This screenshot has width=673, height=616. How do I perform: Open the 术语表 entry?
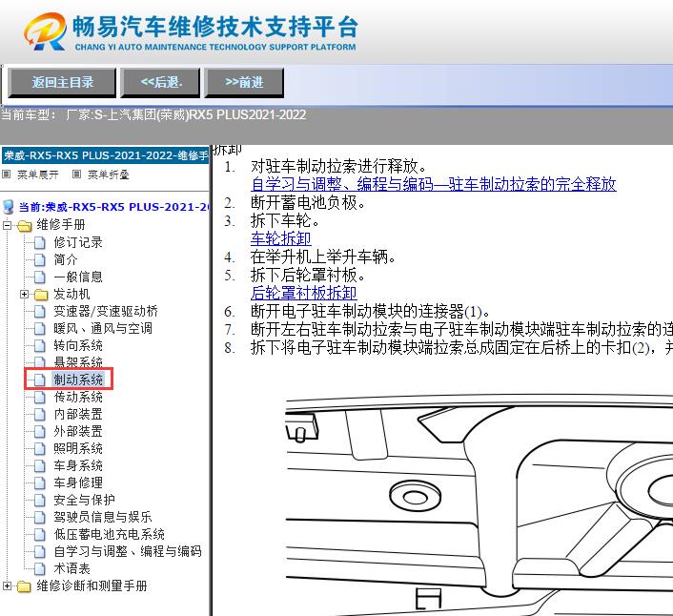point(71,568)
